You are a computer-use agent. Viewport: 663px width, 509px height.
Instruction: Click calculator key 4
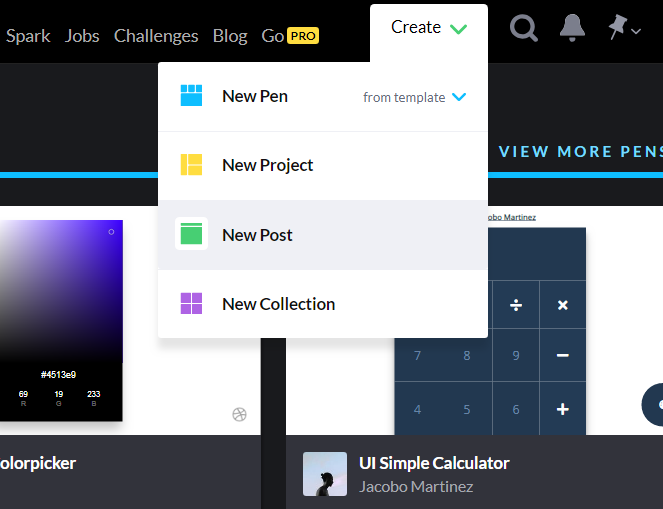pyautogui.click(x=417, y=409)
